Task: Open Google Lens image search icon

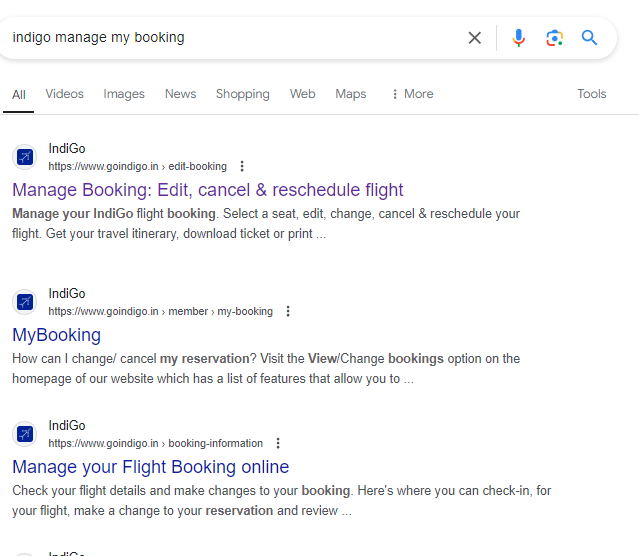Action: tap(554, 38)
